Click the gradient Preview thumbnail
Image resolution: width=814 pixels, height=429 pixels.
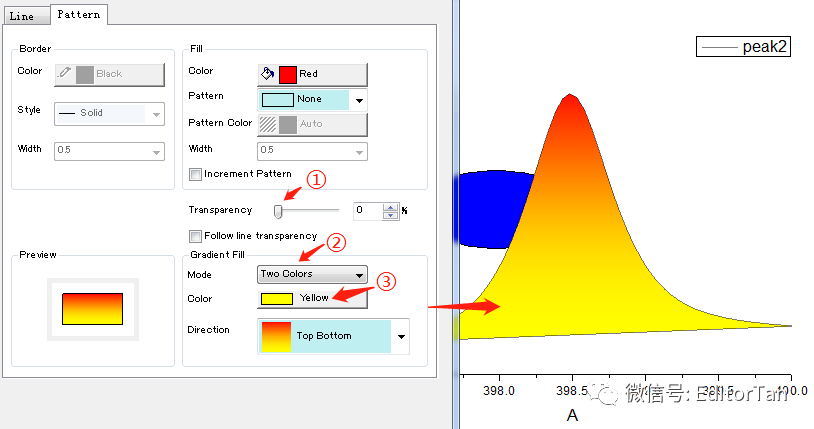coord(92,309)
